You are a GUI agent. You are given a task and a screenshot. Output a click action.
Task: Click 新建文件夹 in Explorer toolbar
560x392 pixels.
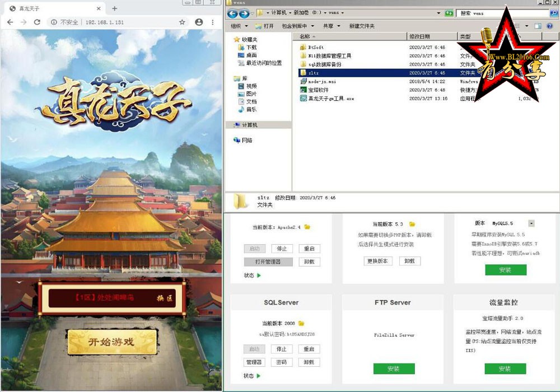[362, 26]
